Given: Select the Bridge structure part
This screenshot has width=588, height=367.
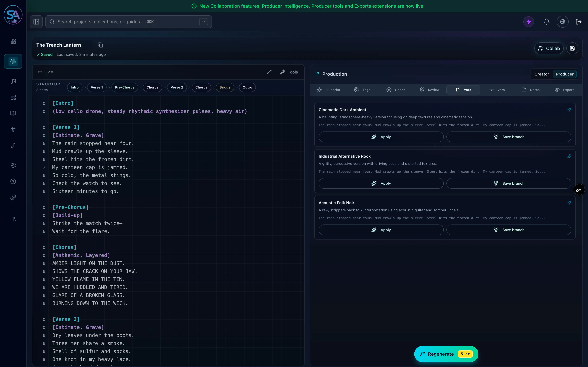Looking at the screenshot, I should pos(225,87).
